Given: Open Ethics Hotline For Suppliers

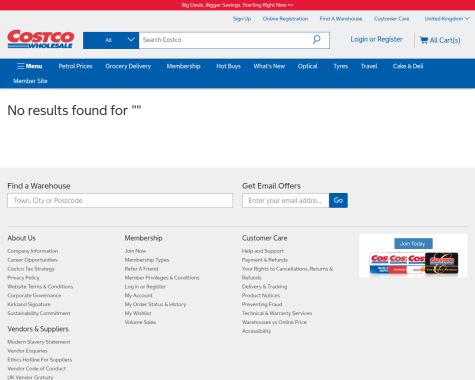Looking at the screenshot, I should [40, 360].
